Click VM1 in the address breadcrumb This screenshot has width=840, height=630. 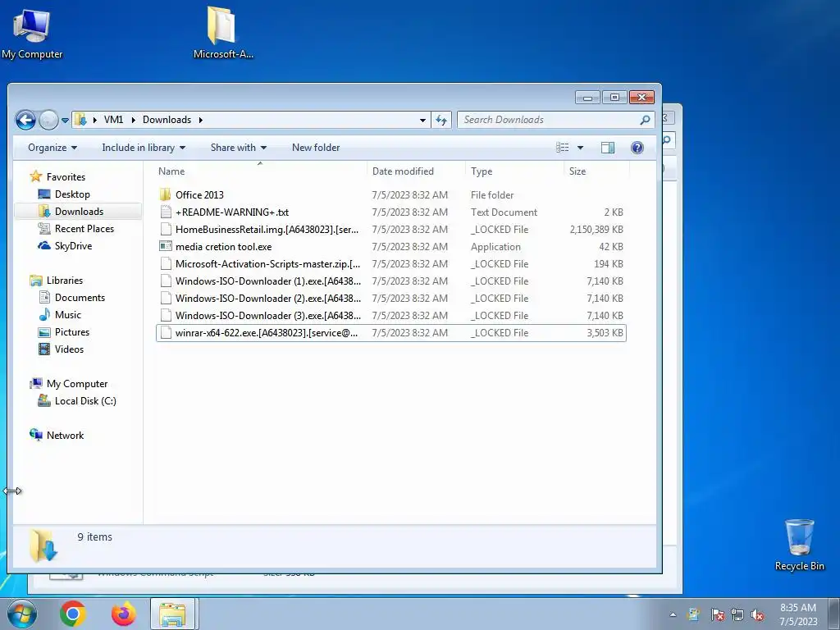(x=113, y=120)
